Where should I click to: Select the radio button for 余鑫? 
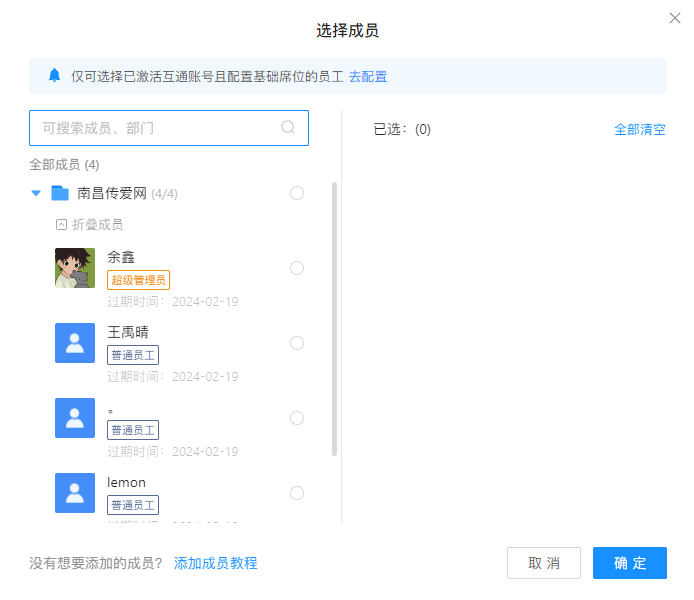pyautogui.click(x=297, y=268)
